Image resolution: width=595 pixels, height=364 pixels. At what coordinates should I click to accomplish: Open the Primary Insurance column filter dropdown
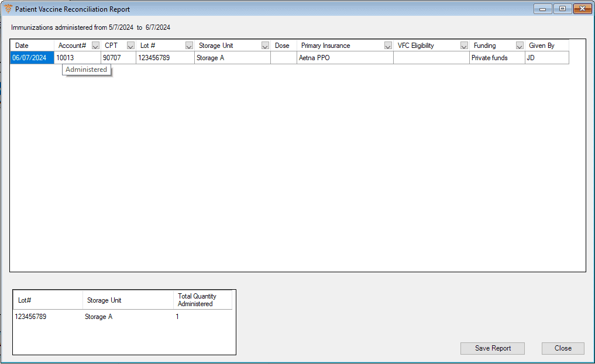[x=388, y=46]
